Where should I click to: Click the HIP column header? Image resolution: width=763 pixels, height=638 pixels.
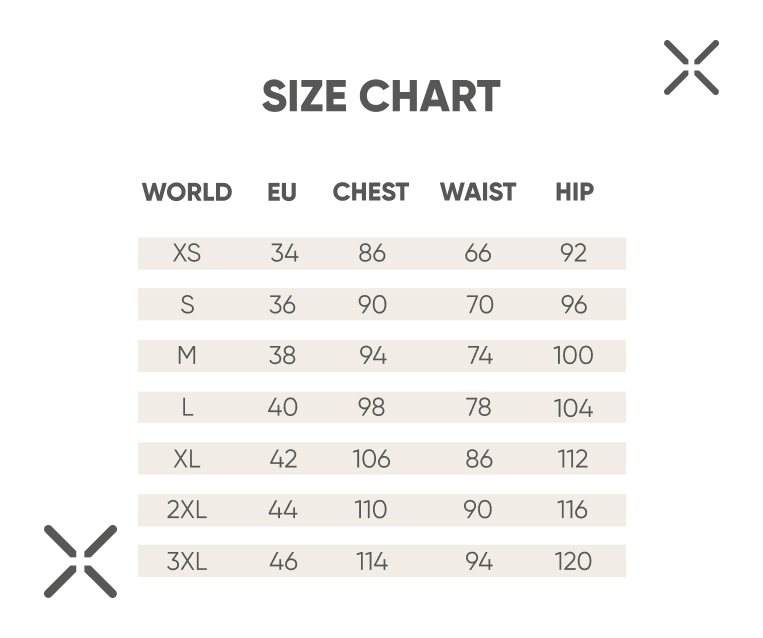(575, 192)
